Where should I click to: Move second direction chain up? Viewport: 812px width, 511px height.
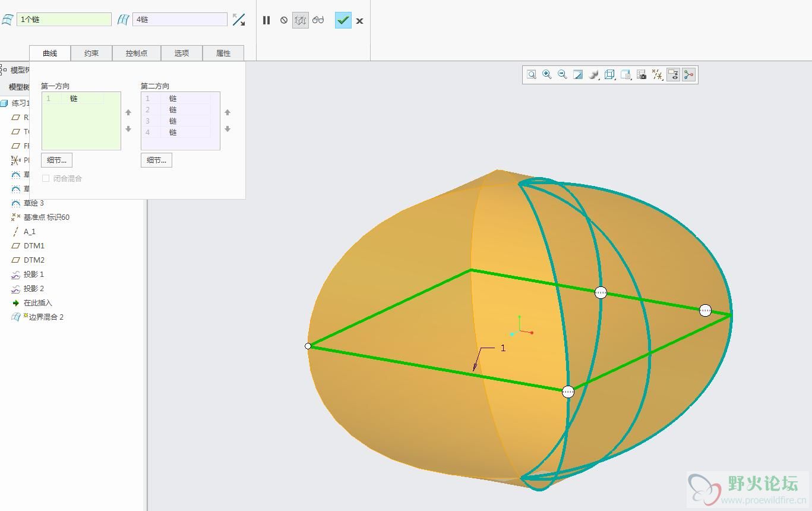point(228,112)
